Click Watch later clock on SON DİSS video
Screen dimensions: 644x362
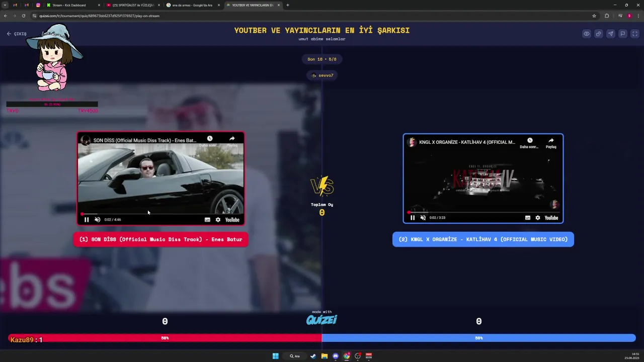pos(210,139)
